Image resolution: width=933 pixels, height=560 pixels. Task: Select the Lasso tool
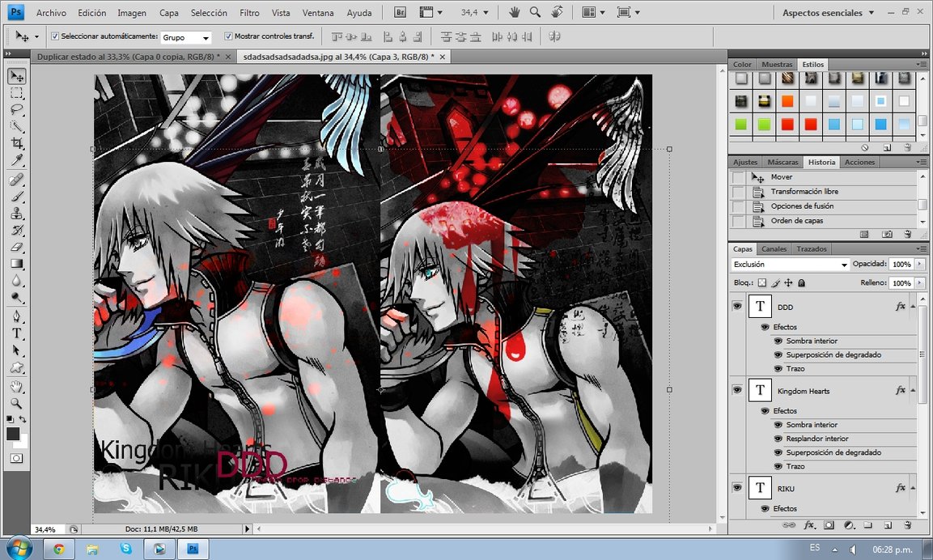(x=16, y=109)
